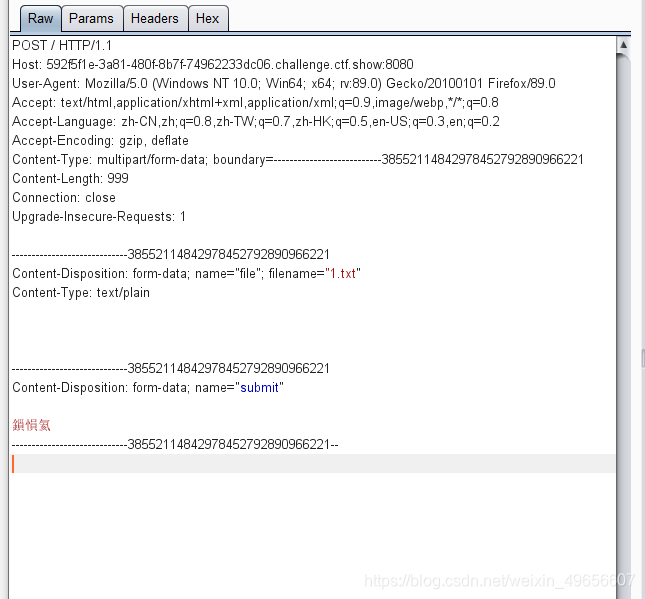Click the filename value "1.txt"
The image size is (645, 599).
(x=343, y=274)
